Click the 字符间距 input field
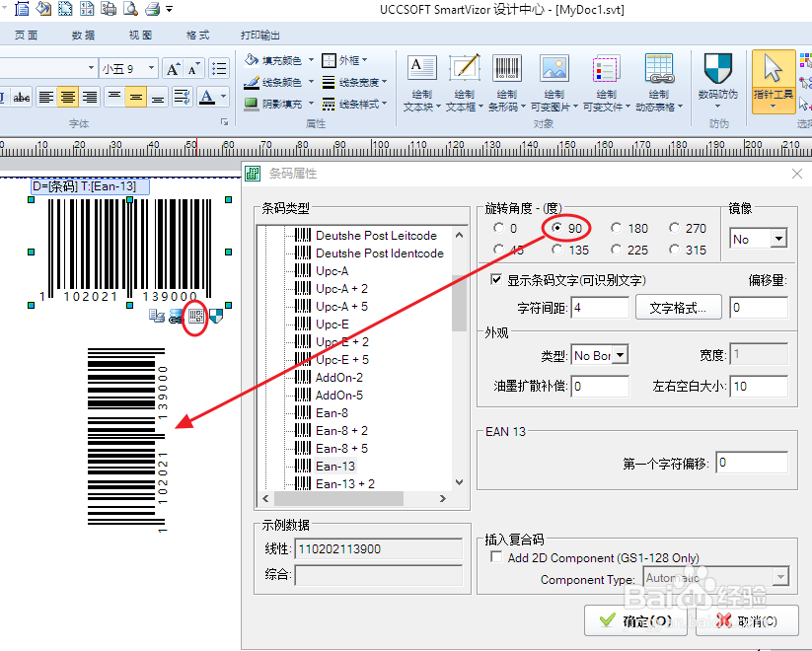The height and width of the screenshot is (651, 812). (600, 308)
